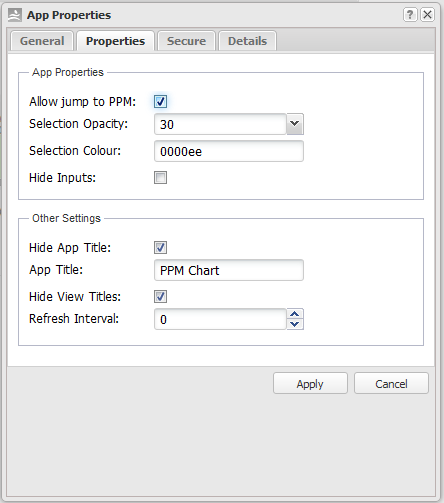This screenshot has width=444, height=503.
Task: Toggle the Hide View Titles checkbox
Action: tap(160, 296)
